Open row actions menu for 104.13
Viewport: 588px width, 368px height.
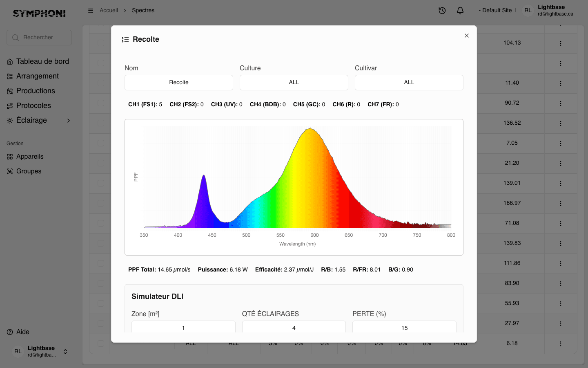pos(560,43)
